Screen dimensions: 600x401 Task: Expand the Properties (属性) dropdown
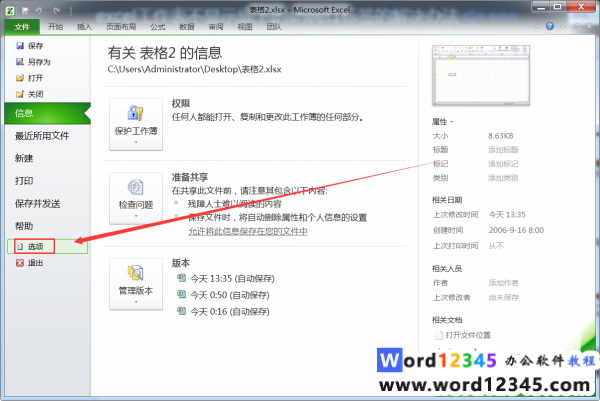pos(442,122)
